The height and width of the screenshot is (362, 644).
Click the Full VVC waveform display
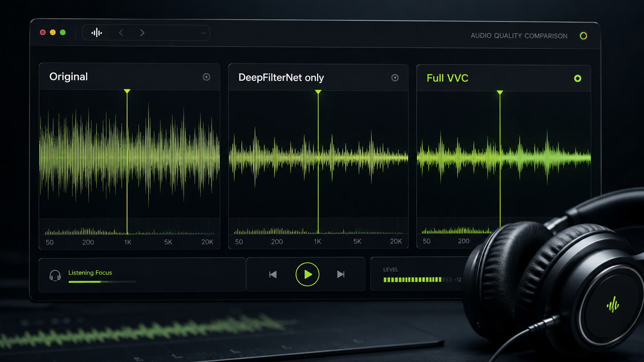[504, 154]
